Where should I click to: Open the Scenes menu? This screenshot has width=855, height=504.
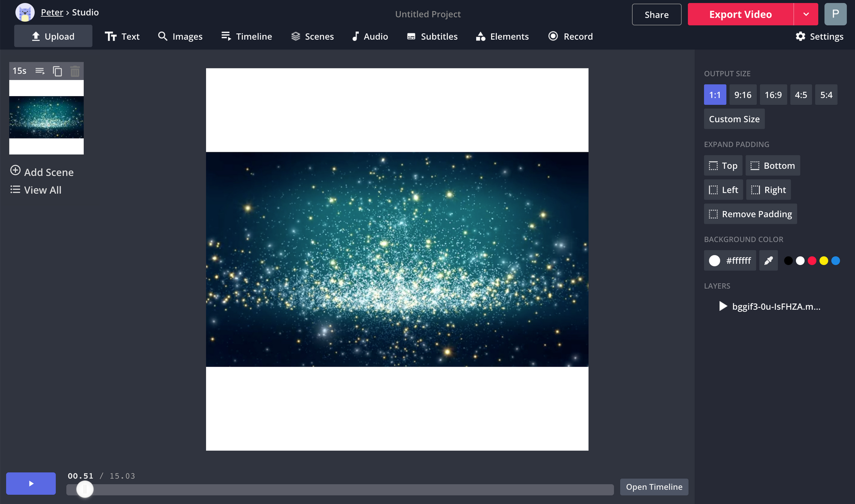click(x=312, y=36)
